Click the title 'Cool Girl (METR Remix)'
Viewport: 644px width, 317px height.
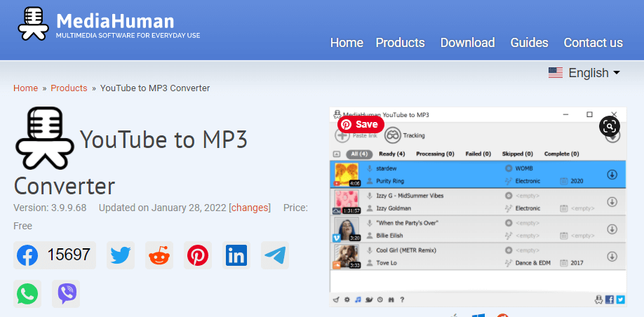(x=406, y=250)
